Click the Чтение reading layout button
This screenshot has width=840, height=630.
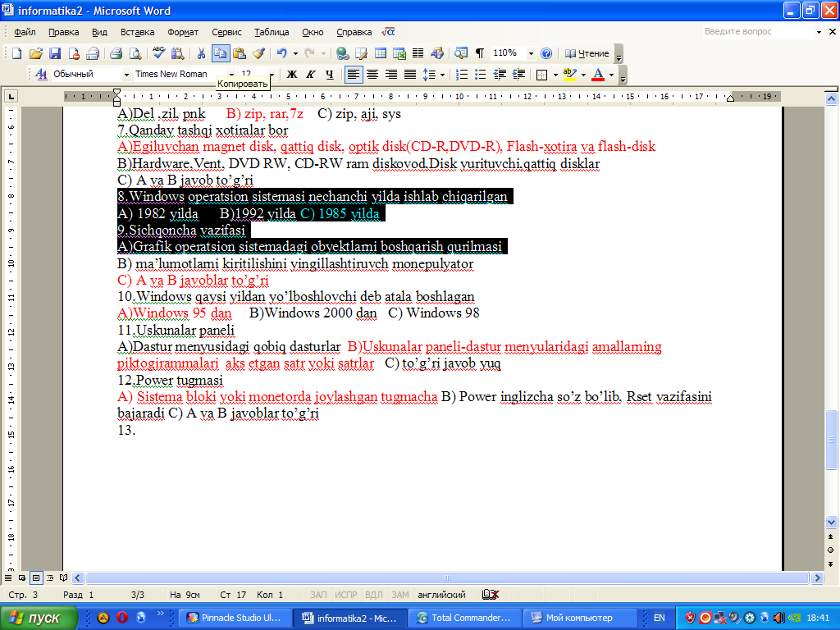587,53
